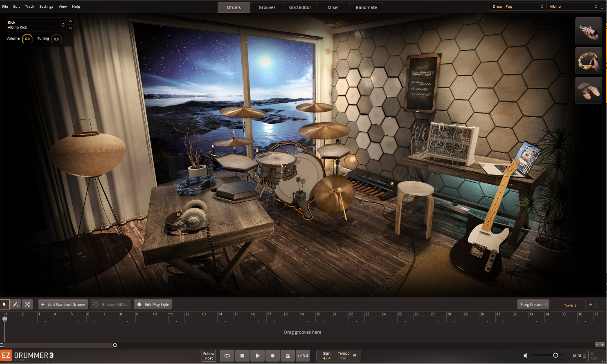The height and width of the screenshot is (364, 607).
Task: Select the arrow pointer tool
Action: pos(4,304)
